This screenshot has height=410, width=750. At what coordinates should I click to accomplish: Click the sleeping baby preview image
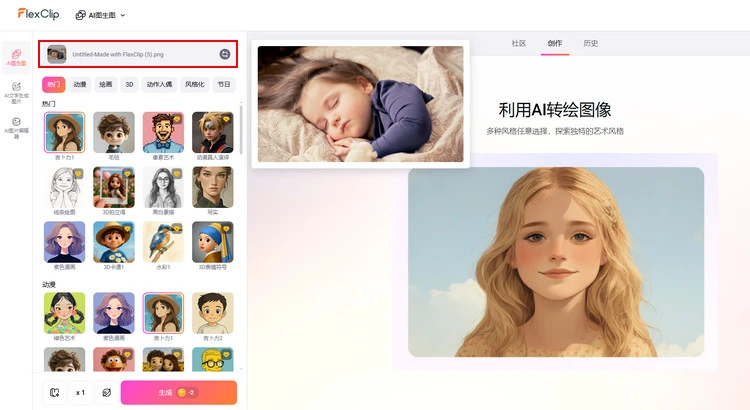(x=360, y=104)
